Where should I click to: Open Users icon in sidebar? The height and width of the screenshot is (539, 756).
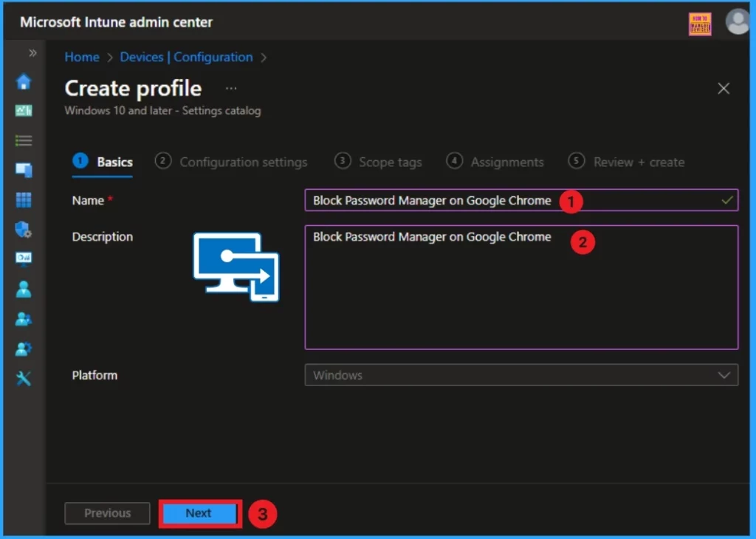coord(24,289)
